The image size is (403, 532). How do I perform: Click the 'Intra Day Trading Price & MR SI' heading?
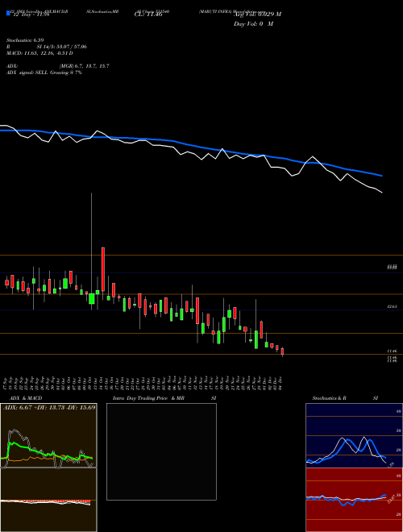tap(164, 398)
